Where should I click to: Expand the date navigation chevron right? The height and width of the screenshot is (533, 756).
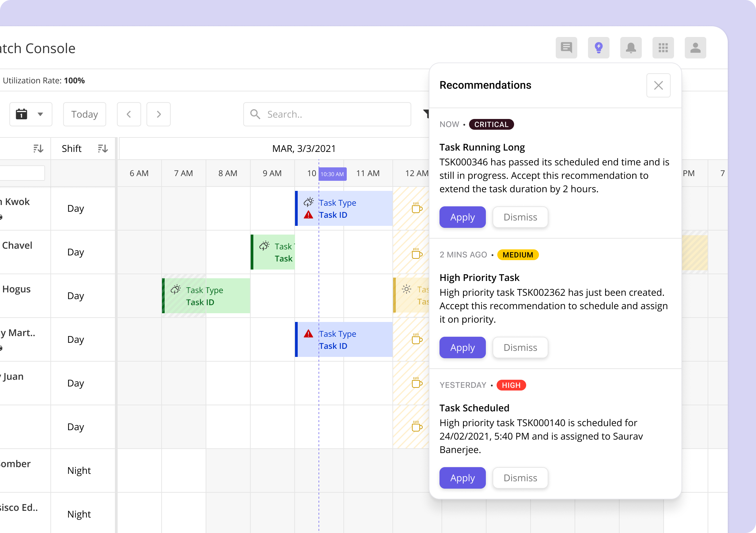coord(159,114)
